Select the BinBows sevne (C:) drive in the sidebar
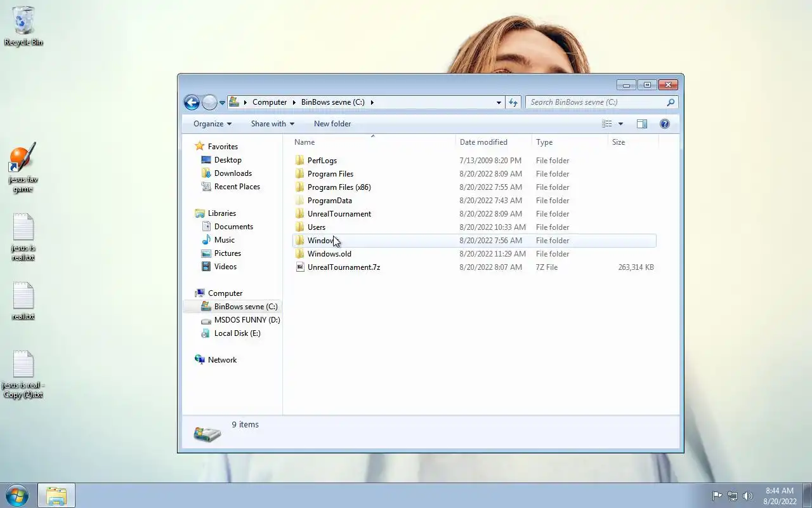Viewport: 812px width, 508px height. click(246, 307)
